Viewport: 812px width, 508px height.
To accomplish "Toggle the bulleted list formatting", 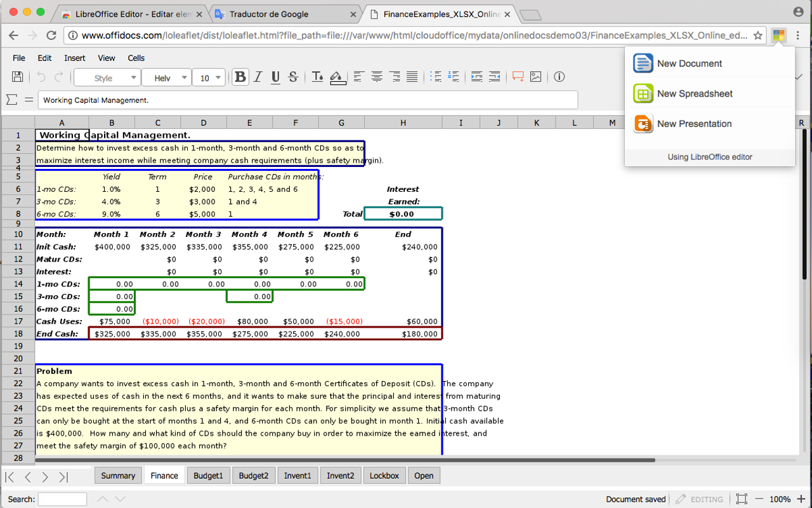I will click(x=436, y=76).
